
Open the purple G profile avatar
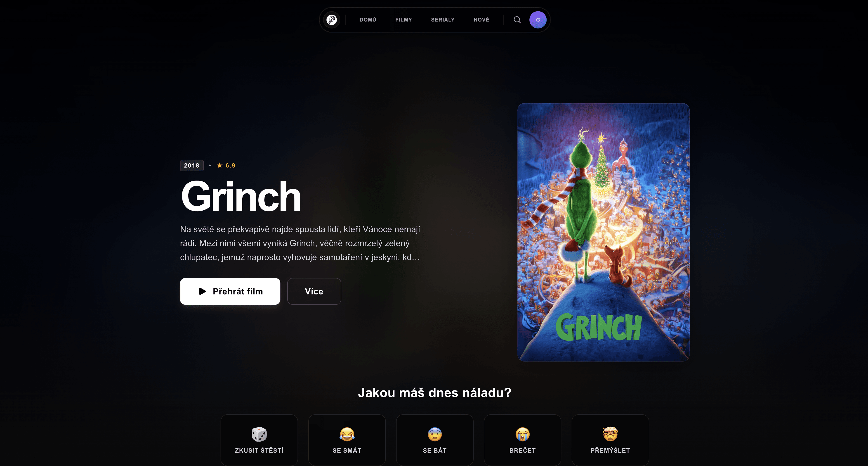(538, 20)
